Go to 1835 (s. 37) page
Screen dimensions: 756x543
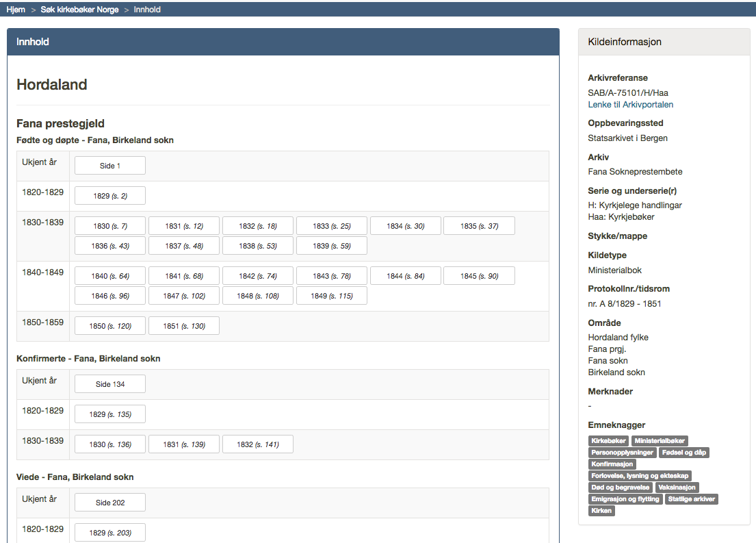coord(479,226)
